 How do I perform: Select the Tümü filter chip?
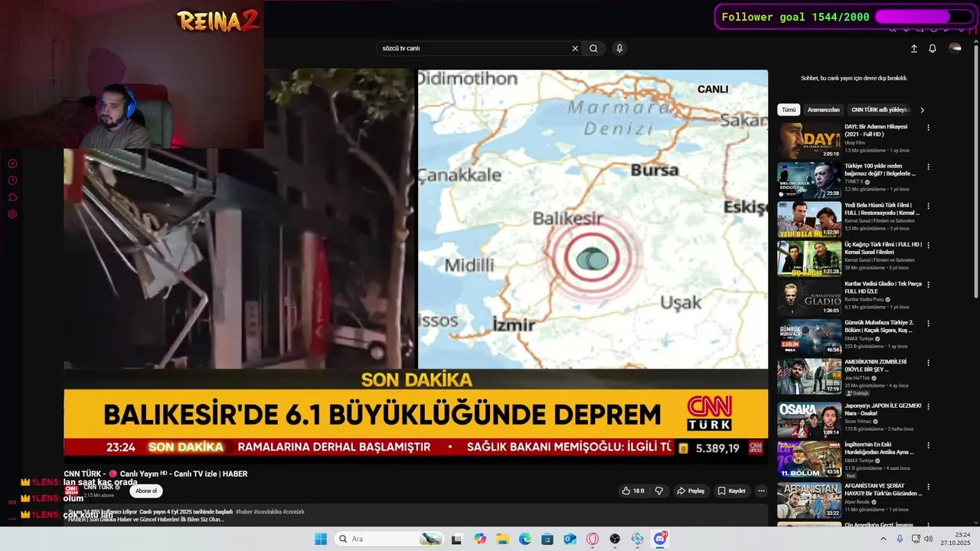point(789,109)
